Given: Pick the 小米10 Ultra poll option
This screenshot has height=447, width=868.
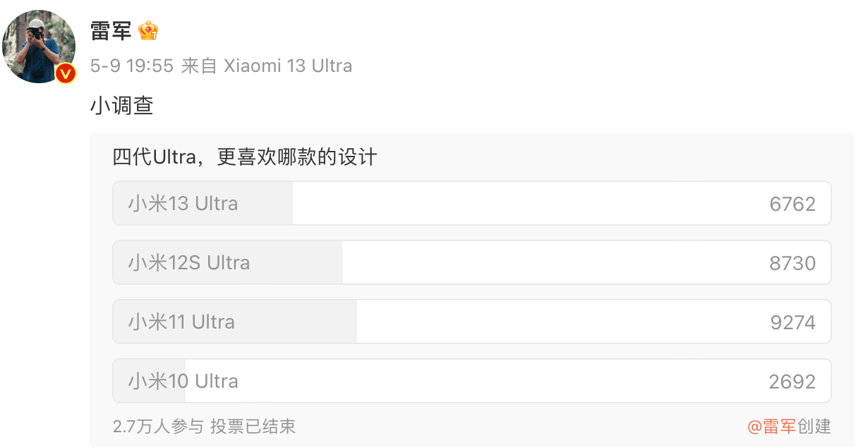Looking at the screenshot, I should (x=183, y=381).
